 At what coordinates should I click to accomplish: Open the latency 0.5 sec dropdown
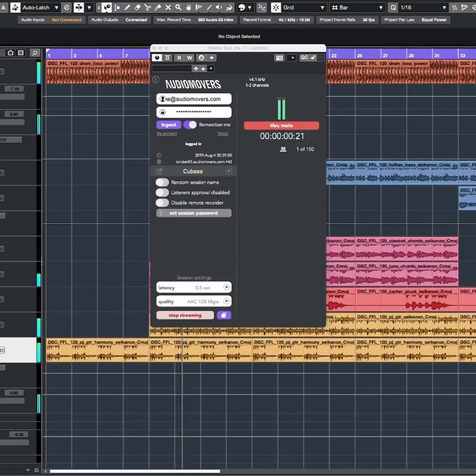tap(193, 287)
